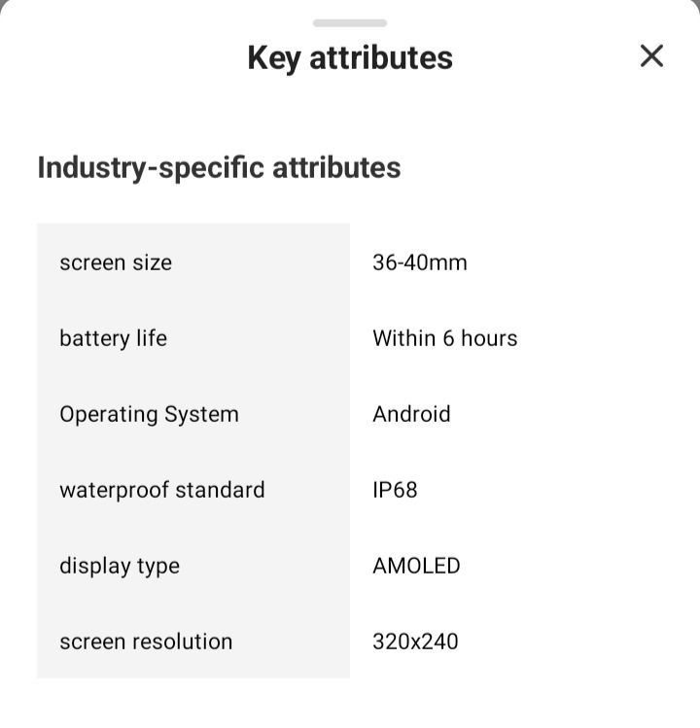Screen dimensions: 700x728
Task: Tap the Key attributes title
Action: 350,57
